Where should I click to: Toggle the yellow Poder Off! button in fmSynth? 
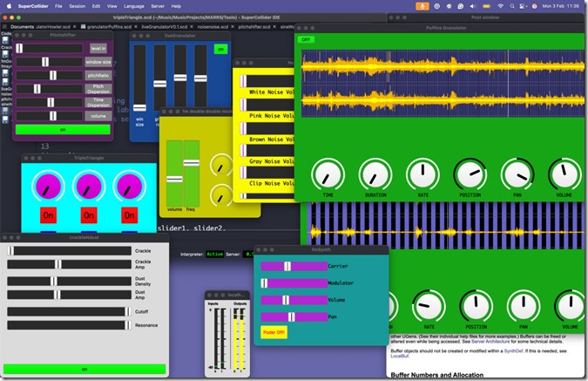pos(274,332)
